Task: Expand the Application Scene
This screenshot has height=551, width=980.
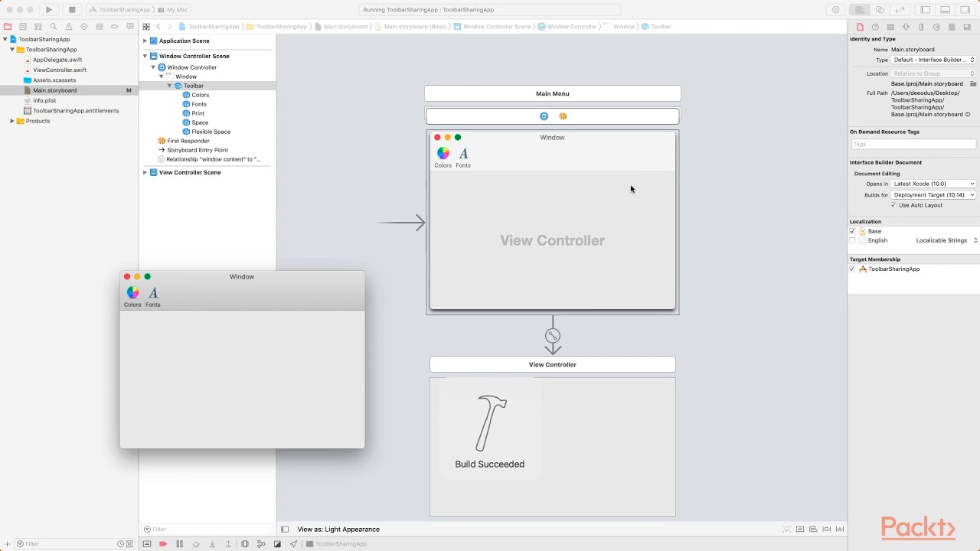Action: 145,41
